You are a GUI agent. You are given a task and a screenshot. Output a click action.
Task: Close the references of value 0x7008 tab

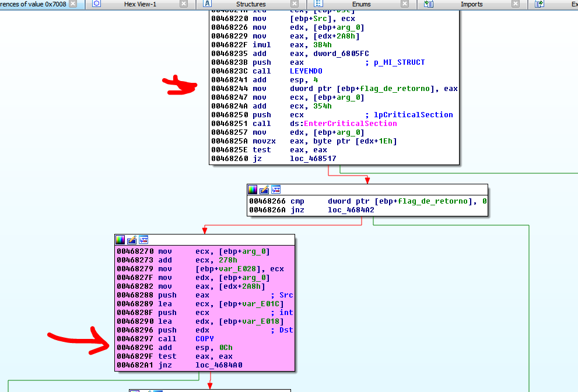[x=72, y=4]
